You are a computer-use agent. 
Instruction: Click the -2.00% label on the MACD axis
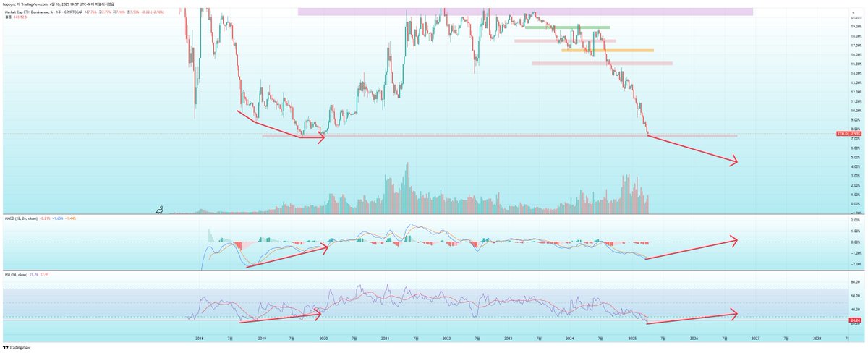click(855, 265)
